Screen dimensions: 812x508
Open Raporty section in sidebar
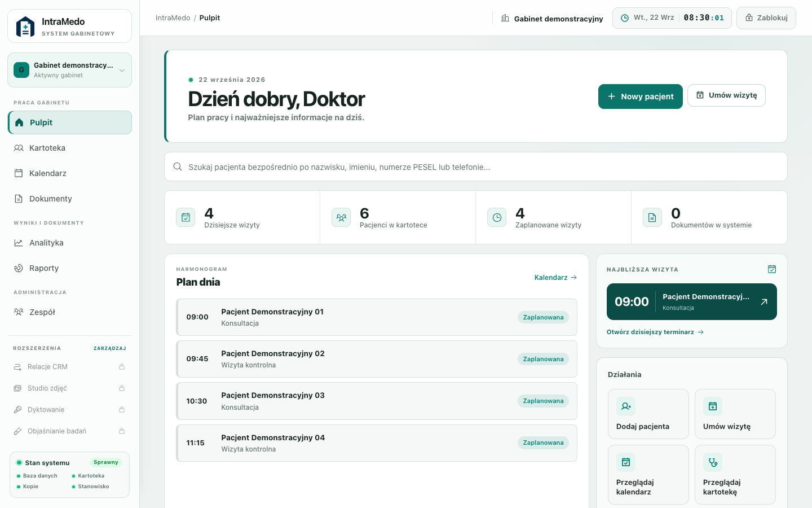(69, 268)
